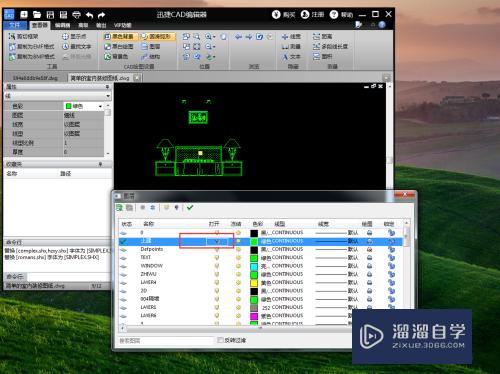This screenshot has width=500, height=374.
Task: Click the New file icon in title bar
Action: click(x=24, y=15)
